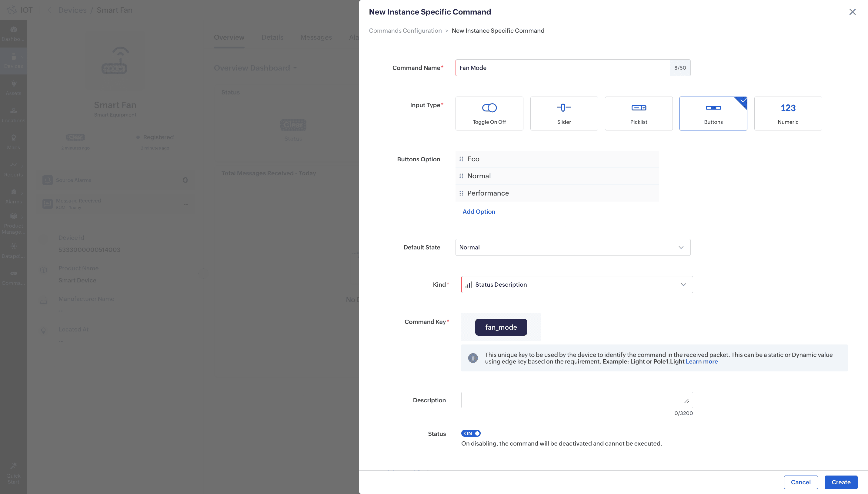Viewport: 868px width, 494px height.
Task: Select the Toggle On Off input type
Action: click(489, 113)
